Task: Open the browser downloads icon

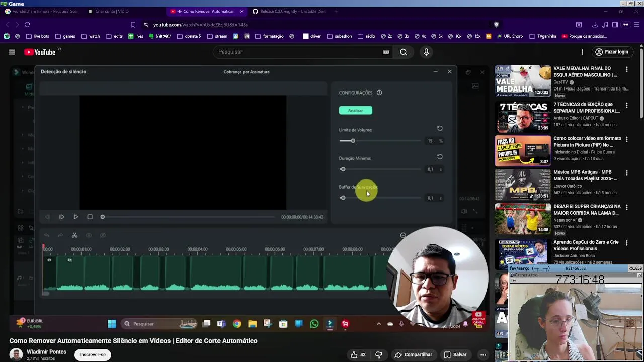Action: pyautogui.click(x=595, y=25)
